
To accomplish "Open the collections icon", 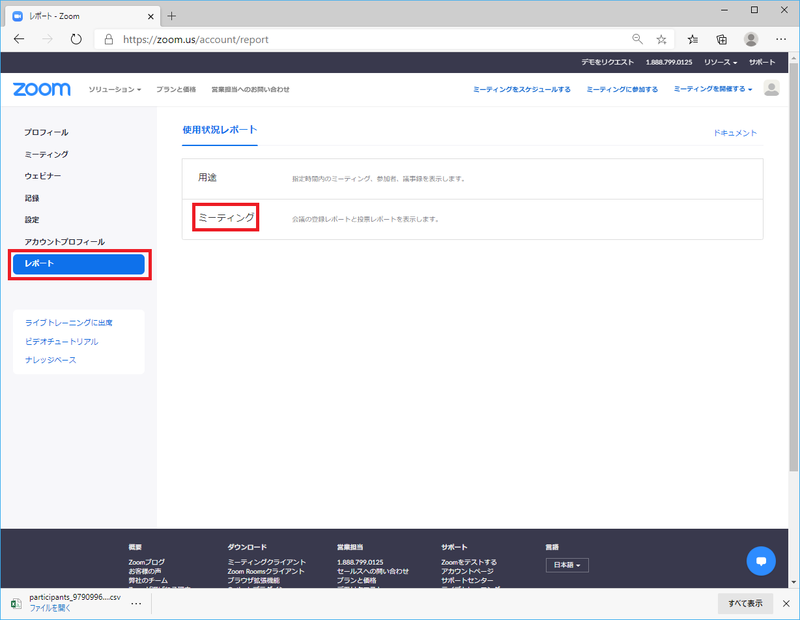I will [x=721, y=39].
